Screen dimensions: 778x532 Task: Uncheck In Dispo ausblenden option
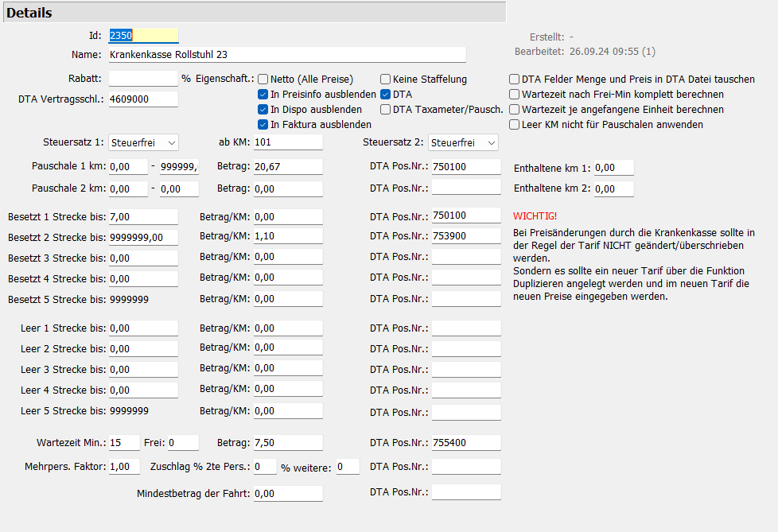coord(263,110)
